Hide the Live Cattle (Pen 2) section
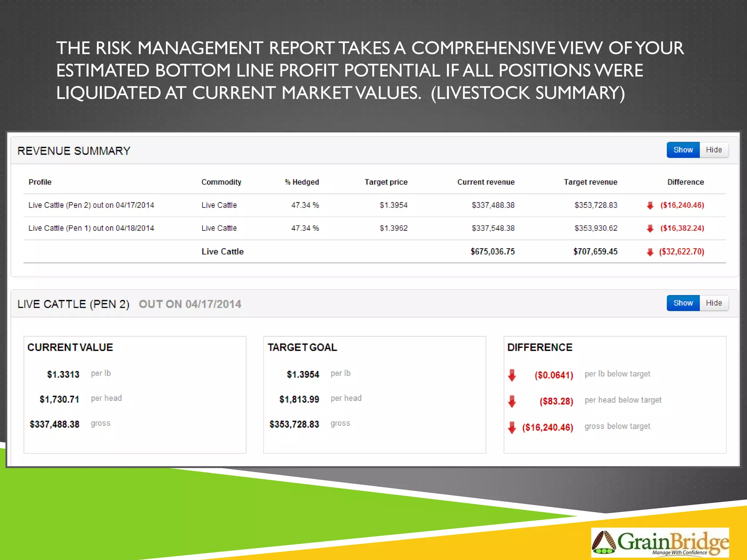Image resolution: width=747 pixels, height=560 pixels. pos(714,303)
